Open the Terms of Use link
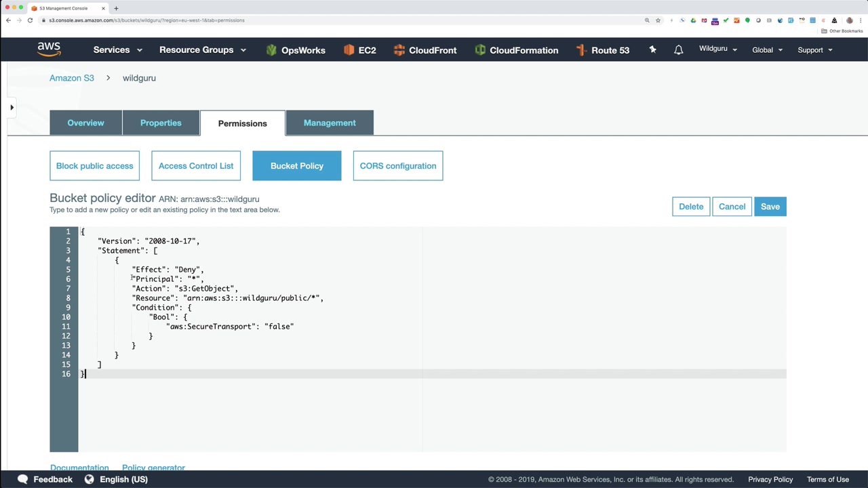868x488 pixels. tap(828, 479)
